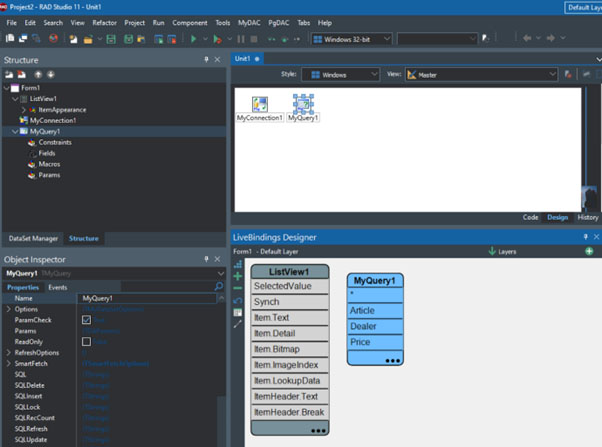Image resolution: width=602 pixels, height=447 pixels.
Task: Select MyConnection1 in Structure tree
Action: pyautogui.click(x=53, y=121)
